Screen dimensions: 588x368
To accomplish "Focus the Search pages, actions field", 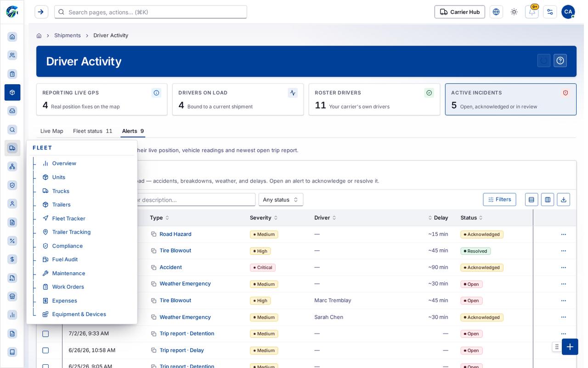I will click(151, 12).
